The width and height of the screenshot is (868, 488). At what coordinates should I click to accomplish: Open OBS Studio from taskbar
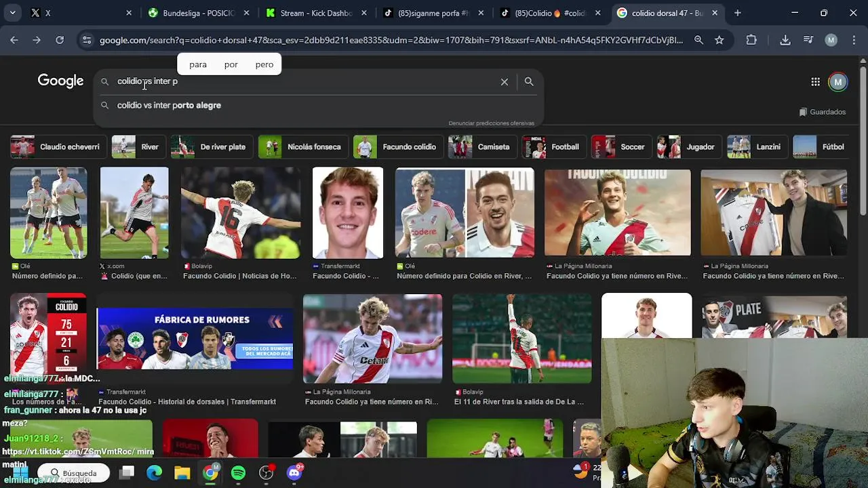[267, 472]
